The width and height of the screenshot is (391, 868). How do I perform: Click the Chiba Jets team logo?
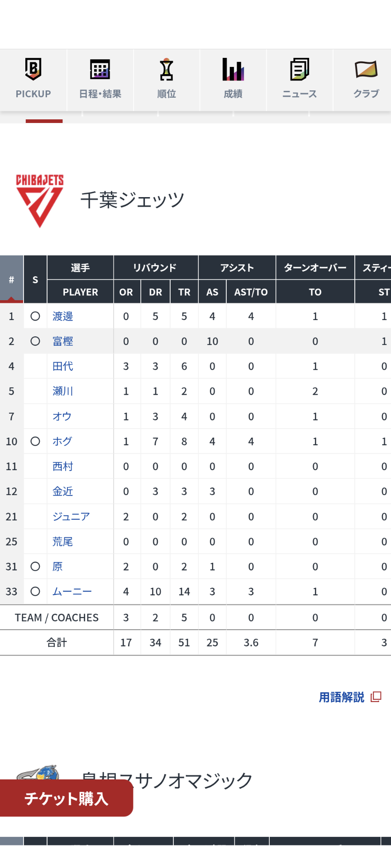point(40,200)
